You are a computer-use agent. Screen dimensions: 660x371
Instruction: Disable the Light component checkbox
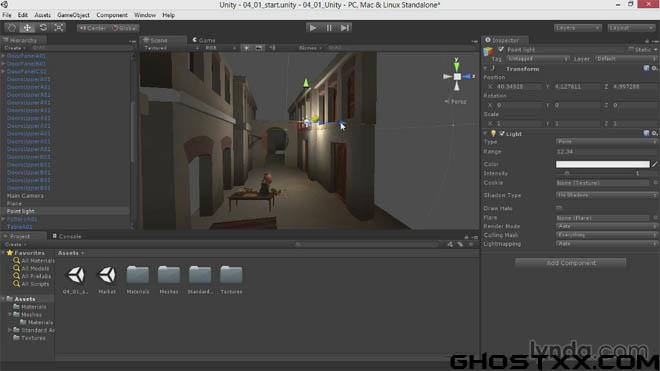502,133
